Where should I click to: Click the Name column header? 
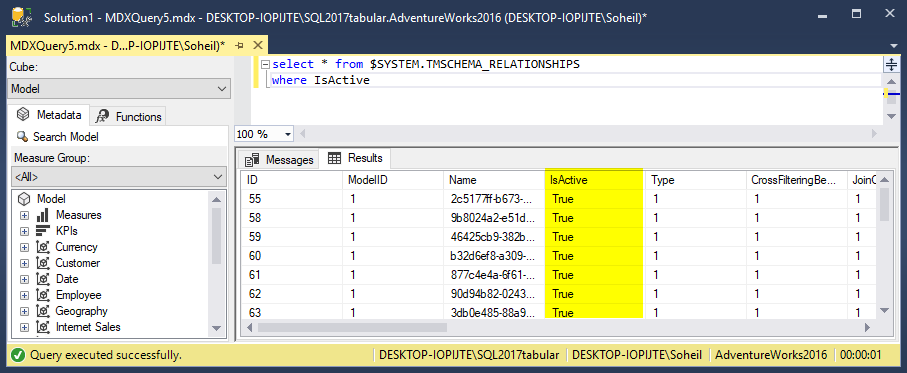click(495, 180)
